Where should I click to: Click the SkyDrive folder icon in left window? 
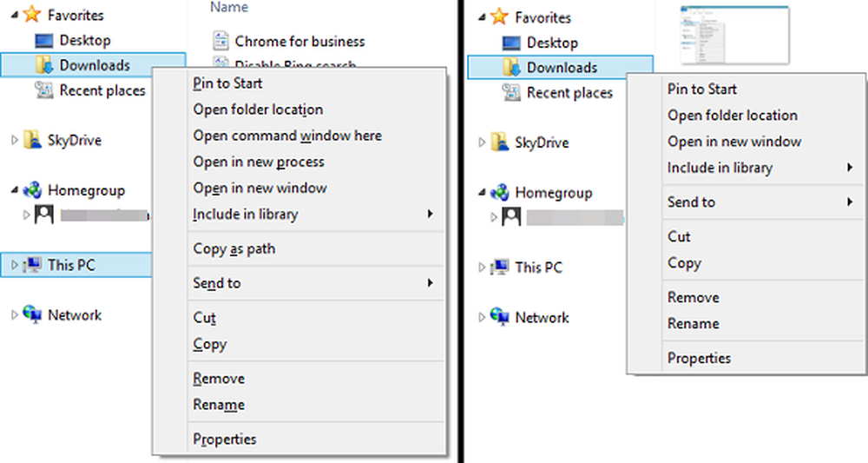click(x=32, y=140)
